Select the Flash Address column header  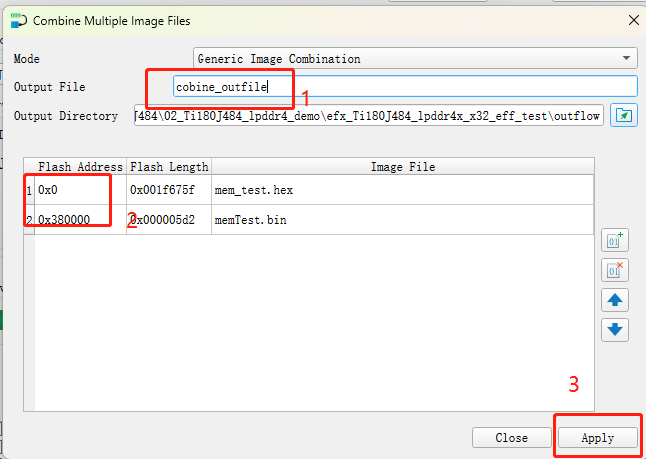[80, 167]
